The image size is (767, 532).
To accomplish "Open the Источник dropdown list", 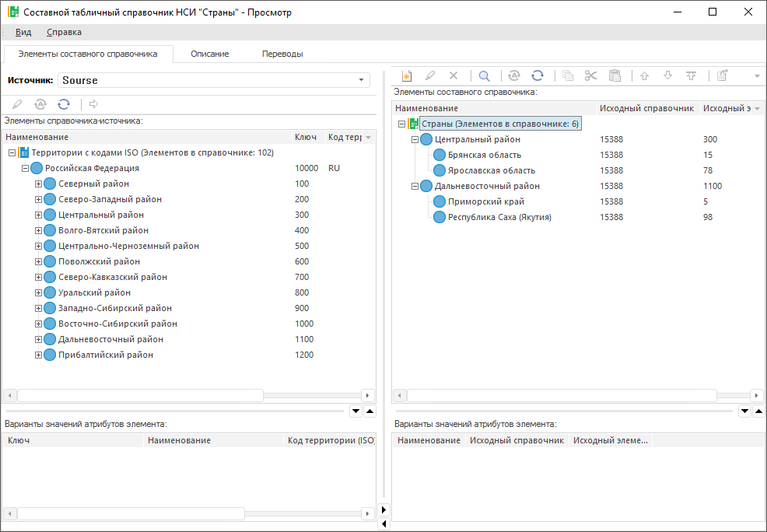I will point(361,81).
